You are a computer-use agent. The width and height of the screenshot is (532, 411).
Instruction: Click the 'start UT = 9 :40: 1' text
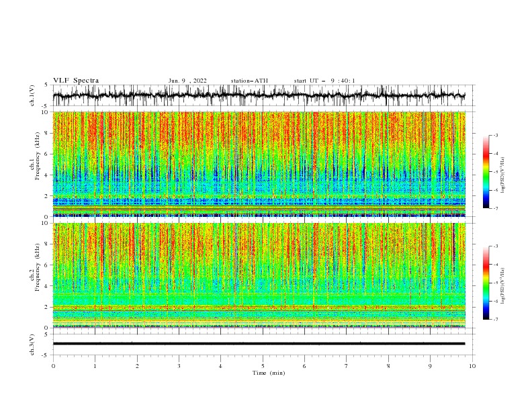click(x=324, y=81)
